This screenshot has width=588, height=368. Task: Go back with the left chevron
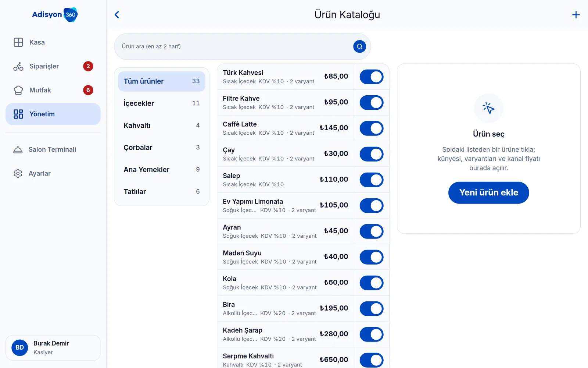[x=117, y=15]
